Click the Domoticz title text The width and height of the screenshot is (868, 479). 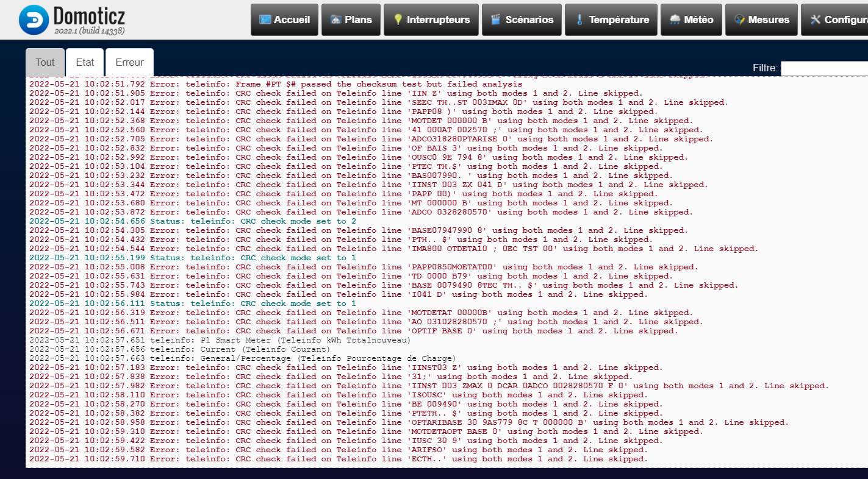(88, 15)
